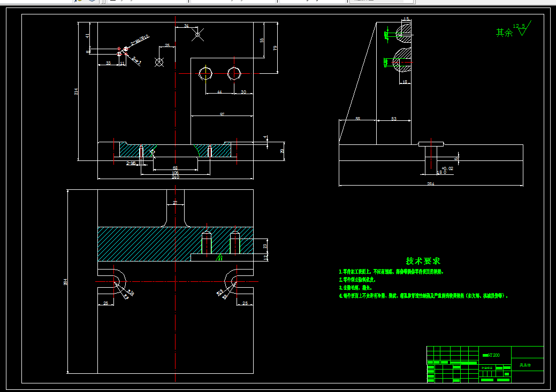Click the '夹具体' part name in title block
Viewport: 556px width, 392px height.
[x=525, y=365]
